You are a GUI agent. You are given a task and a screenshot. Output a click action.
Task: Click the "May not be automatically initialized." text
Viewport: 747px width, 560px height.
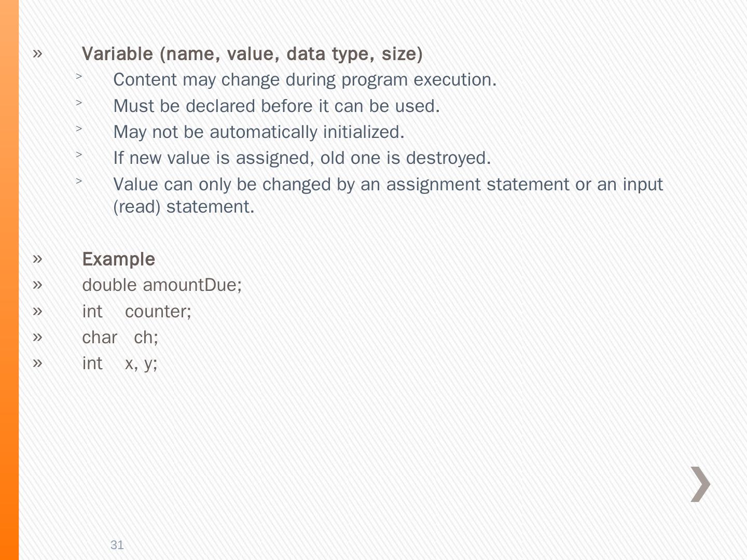258,132
